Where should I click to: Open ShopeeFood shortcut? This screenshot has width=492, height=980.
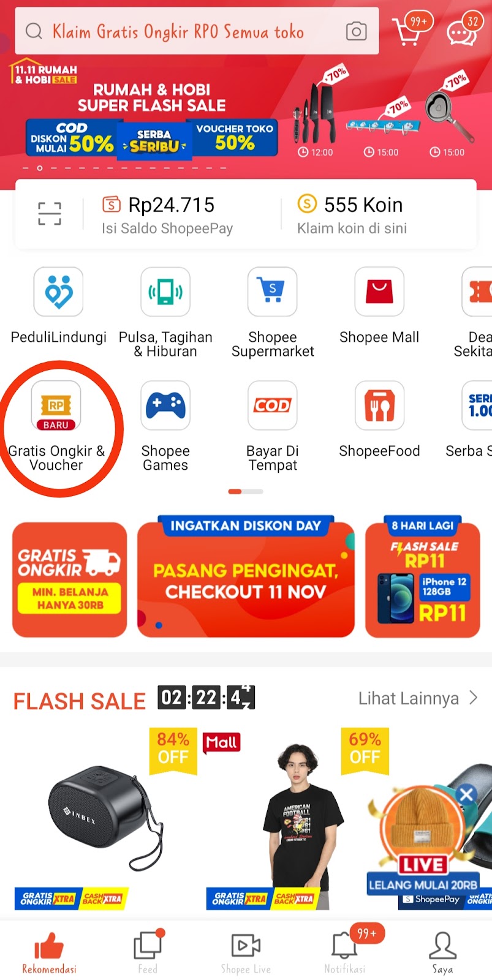(x=379, y=405)
